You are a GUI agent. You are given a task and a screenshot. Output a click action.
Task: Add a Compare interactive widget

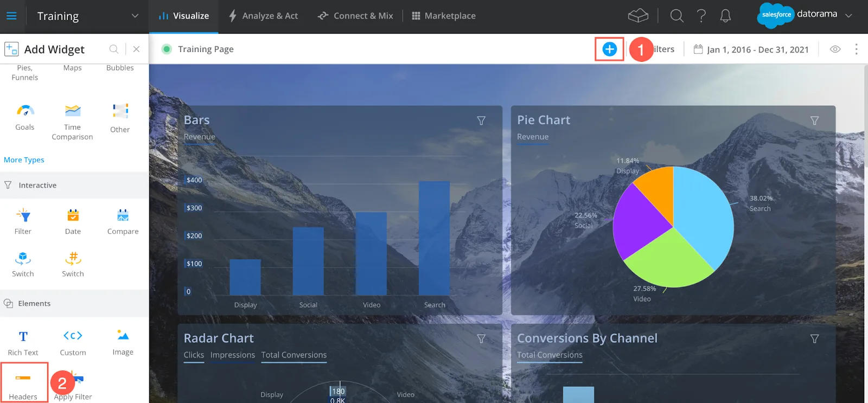[123, 221]
